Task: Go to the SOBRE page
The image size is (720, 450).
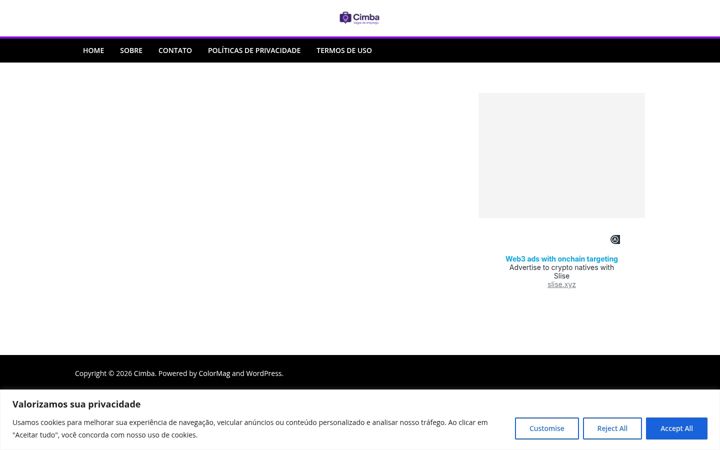Action: 131,51
